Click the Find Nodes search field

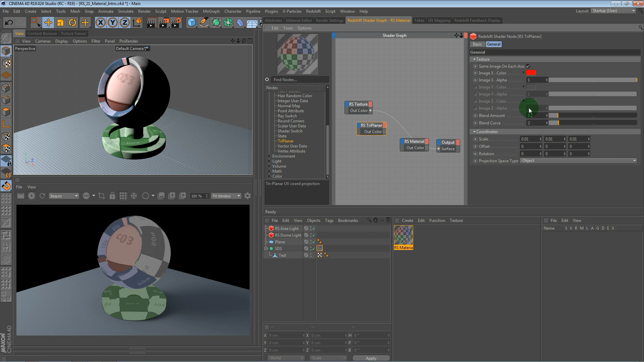coord(300,80)
